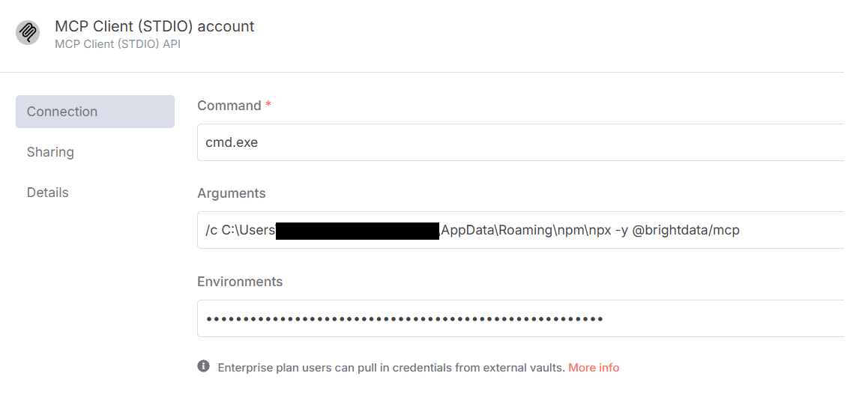This screenshot has height=418, width=868.
Task: Select the Connection tab
Action: 95,112
